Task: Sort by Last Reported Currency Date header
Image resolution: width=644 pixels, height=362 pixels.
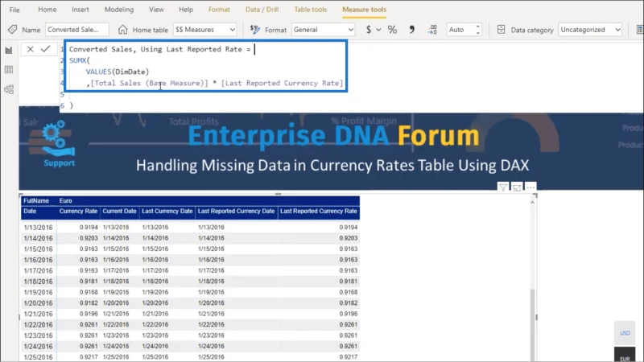Action: pyautogui.click(x=236, y=211)
